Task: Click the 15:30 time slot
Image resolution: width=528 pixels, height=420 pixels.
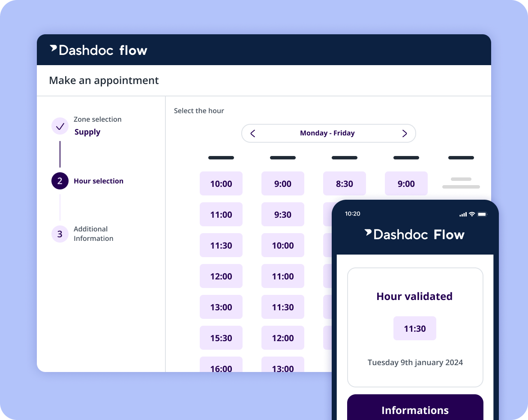Action: (221, 338)
